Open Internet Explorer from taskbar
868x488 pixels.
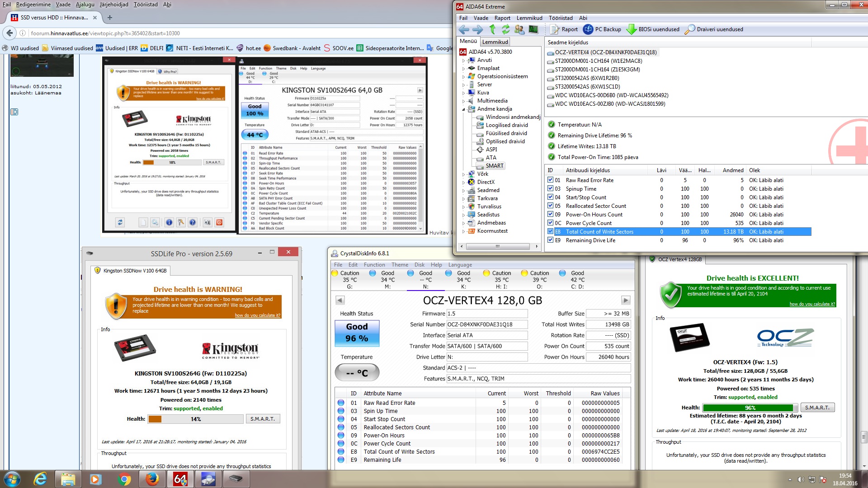click(40, 479)
